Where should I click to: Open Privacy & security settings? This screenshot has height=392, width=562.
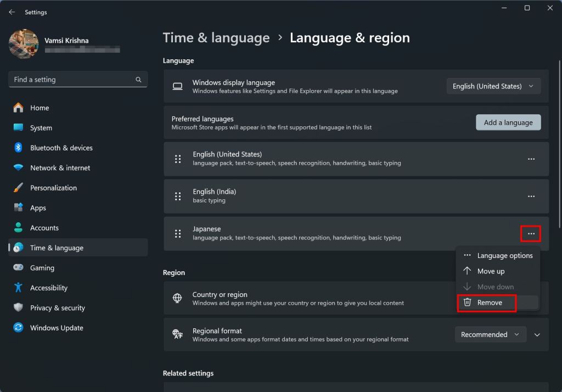click(x=78, y=307)
